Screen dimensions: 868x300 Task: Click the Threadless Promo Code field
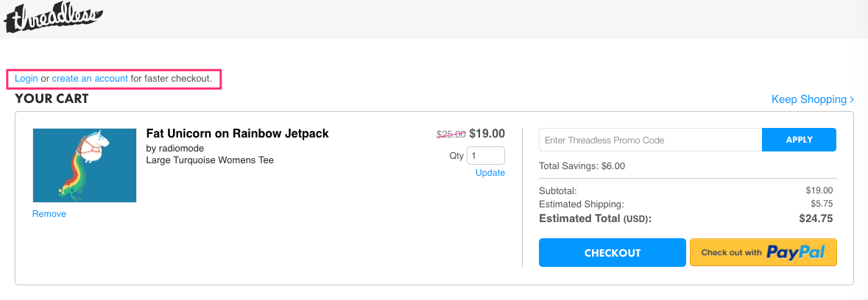pyautogui.click(x=650, y=140)
